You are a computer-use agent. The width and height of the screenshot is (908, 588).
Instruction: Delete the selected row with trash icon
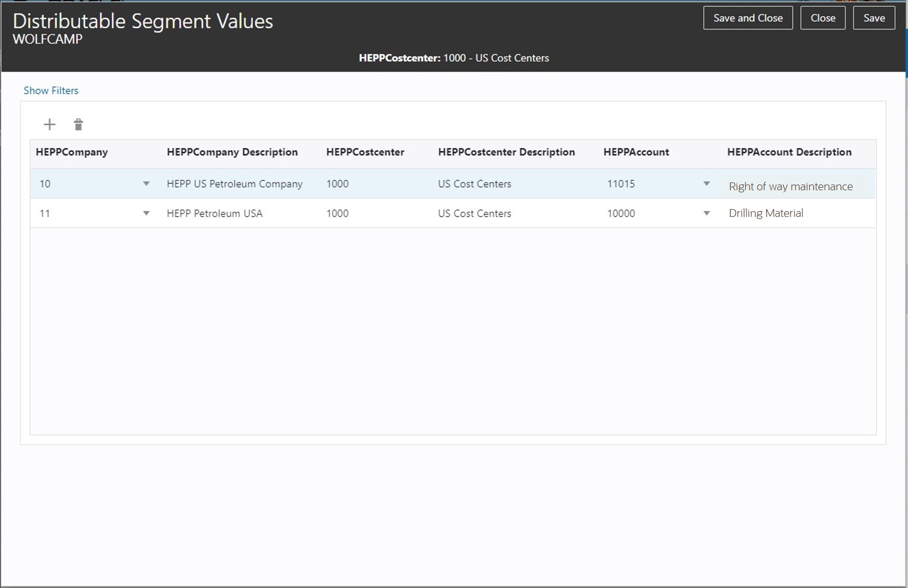click(78, 124)
